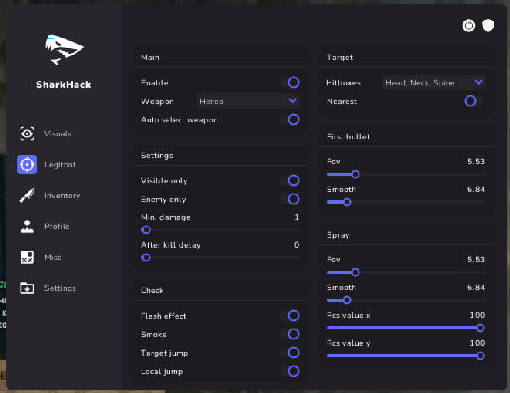Click the Main section header
Screen dimensions: 510x393
coord(150,57)
